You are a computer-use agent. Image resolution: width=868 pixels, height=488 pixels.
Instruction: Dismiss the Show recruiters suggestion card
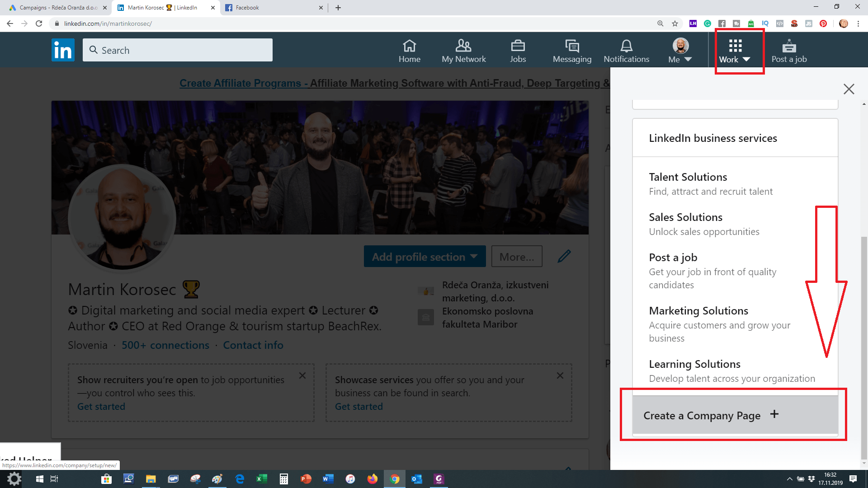click(302, 375)
